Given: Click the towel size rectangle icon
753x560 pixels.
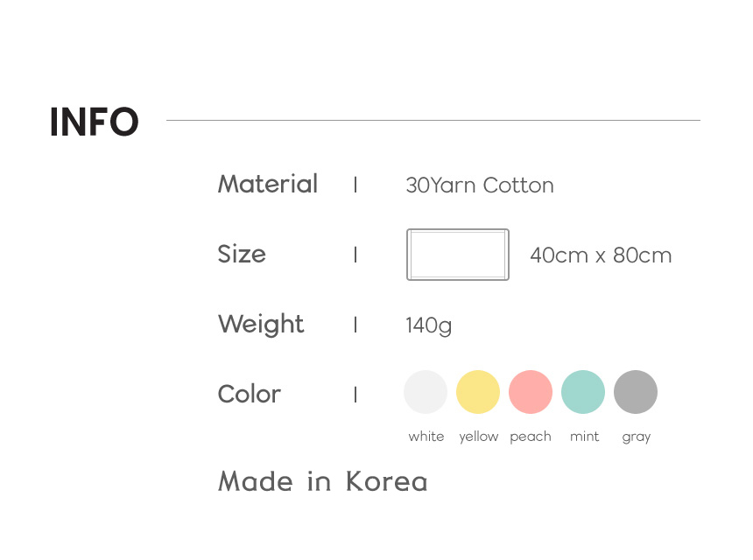Looking at the screenshot, I should coord(458,255).
